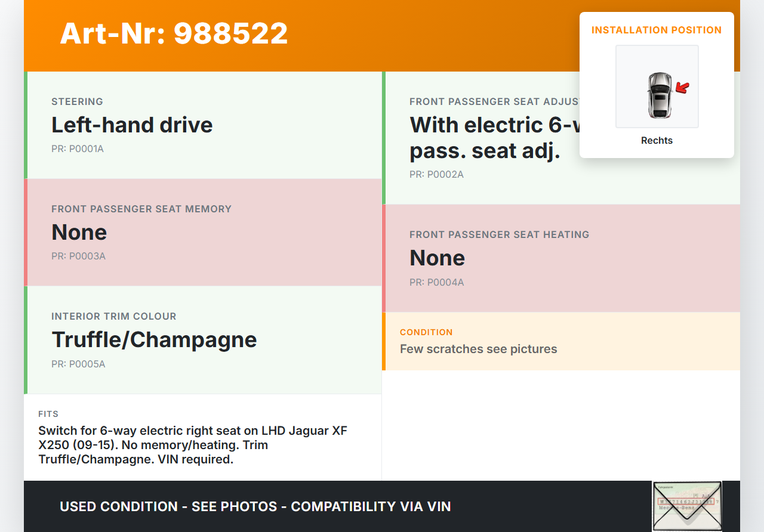The image size is (764, 532).
Task: Click None under Front Passenger Seat Heating
Action: [437, 258]
